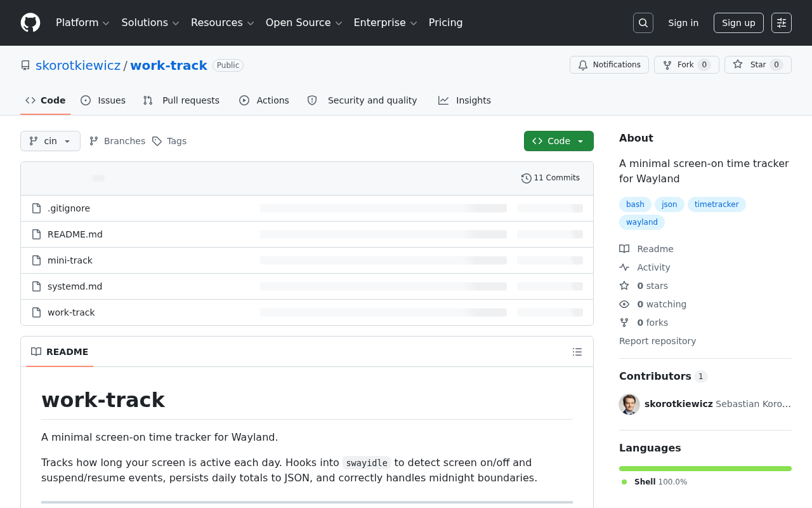Viewport: 812px width, 508px height.
Task: Expand the Solutions menu
Action: (x=150, y=23)
